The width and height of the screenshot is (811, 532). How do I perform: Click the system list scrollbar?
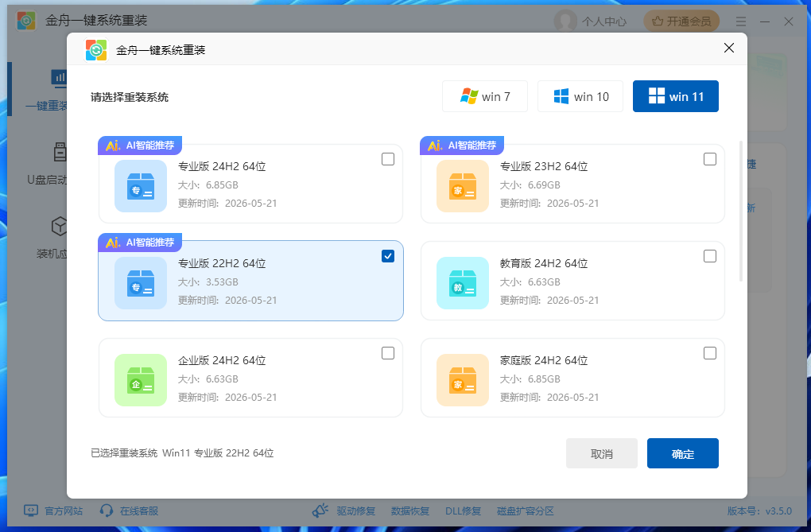pyautogui.click(x=741, y=212)
